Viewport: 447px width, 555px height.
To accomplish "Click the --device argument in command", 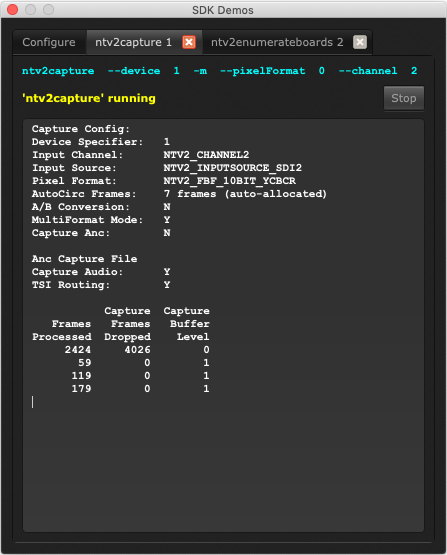I will tap(134, 71).
